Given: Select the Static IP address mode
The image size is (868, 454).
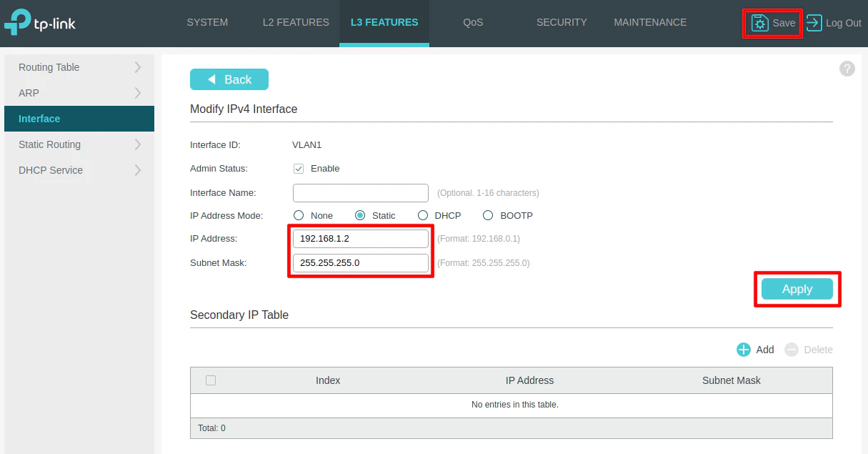Looking at the screenshot, I should tap(360, 215).
